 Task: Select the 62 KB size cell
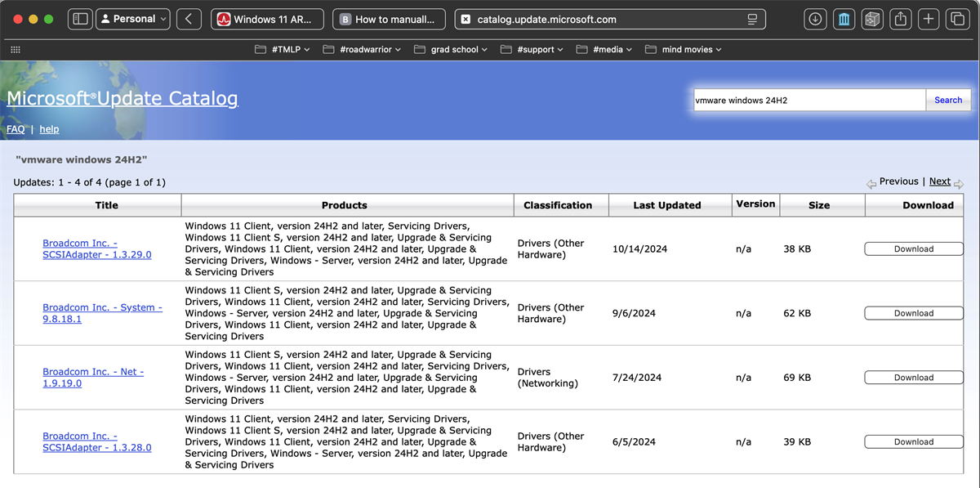coord(797,313)
